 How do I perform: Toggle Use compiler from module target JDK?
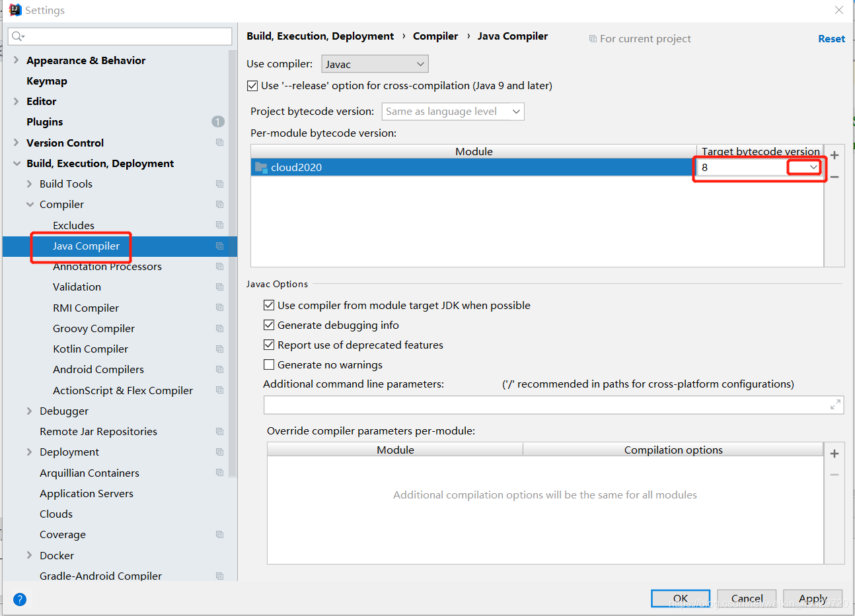tap(269, 305)
